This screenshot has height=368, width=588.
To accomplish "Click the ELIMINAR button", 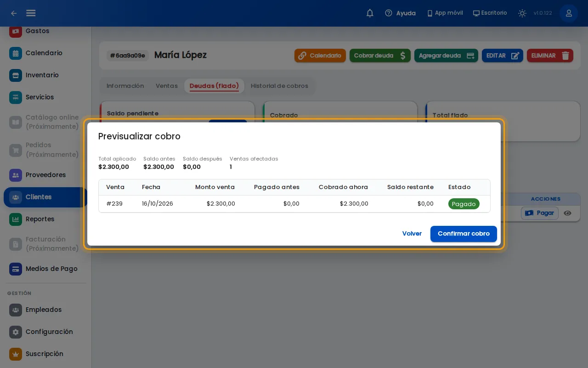I will click(550, 56).
